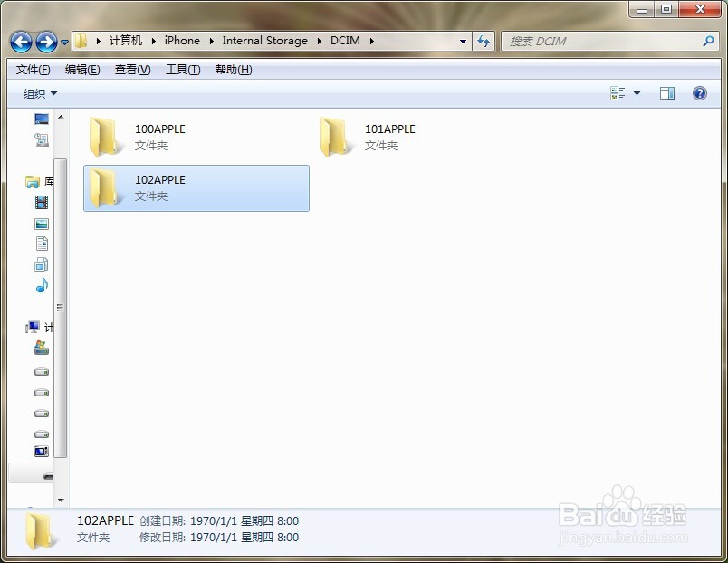Click the magnifier search icon

point(708,42)
